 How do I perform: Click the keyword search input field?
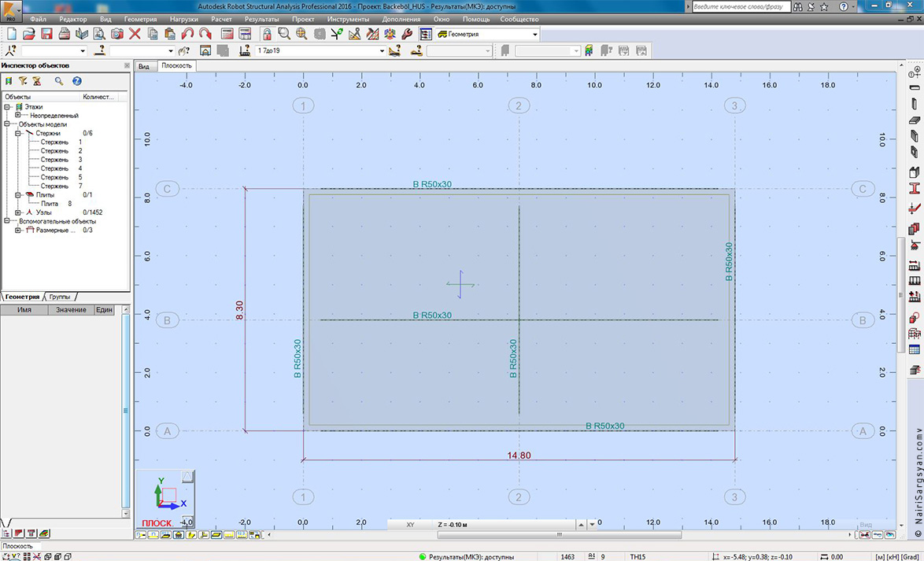pos(741,6)
